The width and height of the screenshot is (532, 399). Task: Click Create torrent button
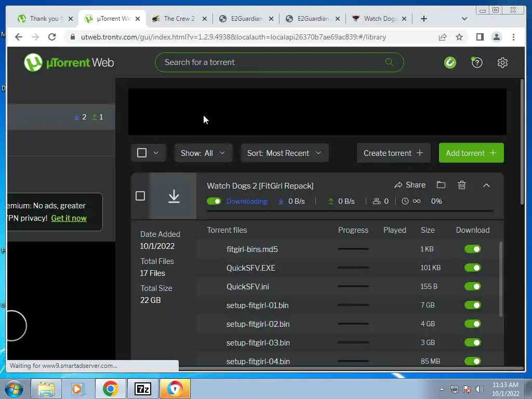[394, 153]
